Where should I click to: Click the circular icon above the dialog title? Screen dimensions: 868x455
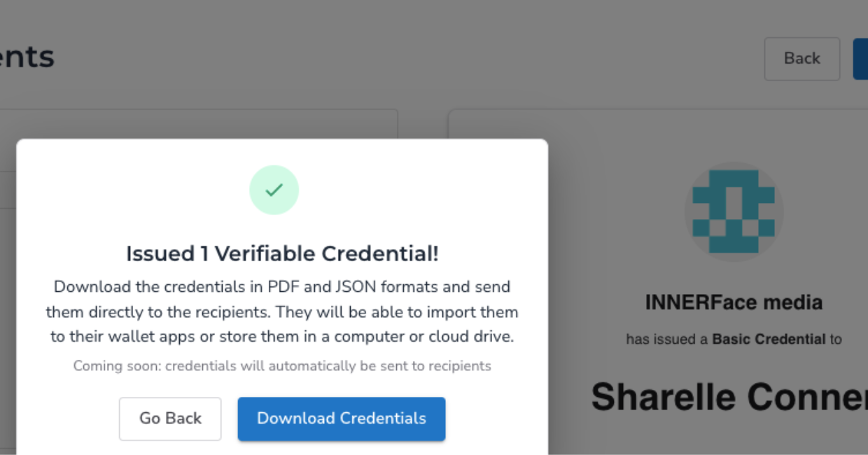(x=274, y=189)
